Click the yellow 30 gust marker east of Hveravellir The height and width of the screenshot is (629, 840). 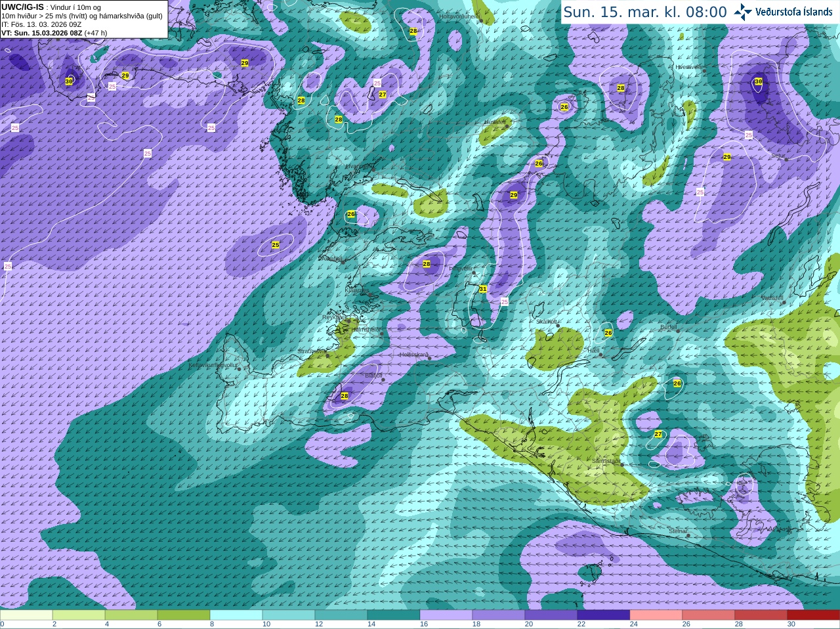tap(759, 81)
